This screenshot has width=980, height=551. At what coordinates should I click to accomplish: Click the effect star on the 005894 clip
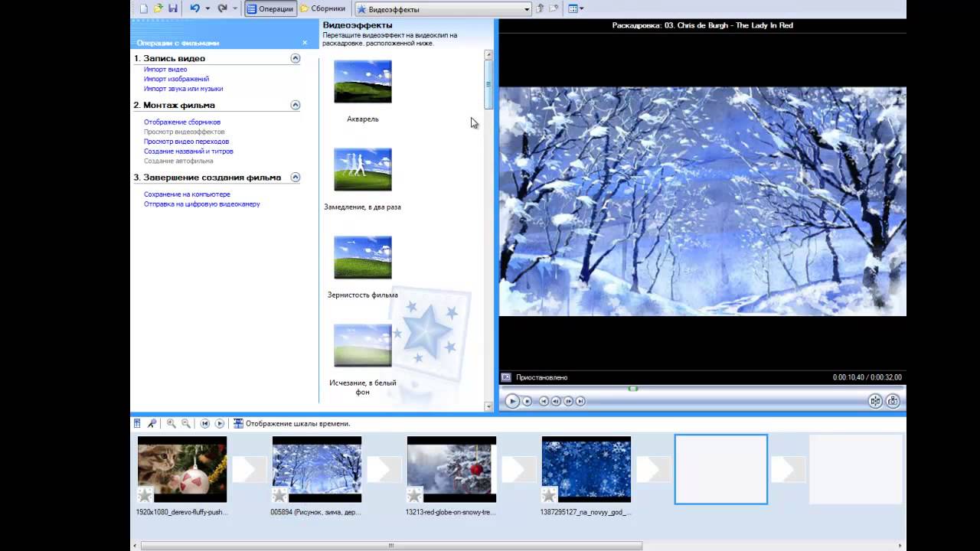coord(280,495)
